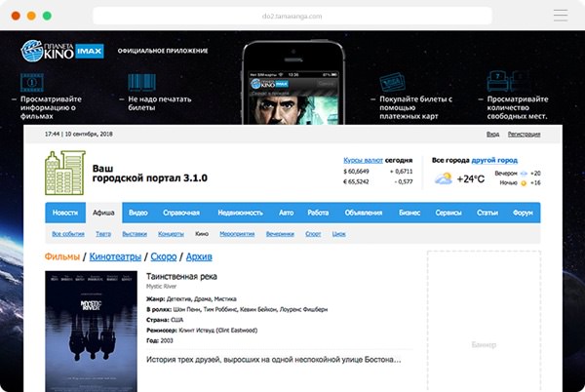Open the Кинотеатры section link

(115, 256)
